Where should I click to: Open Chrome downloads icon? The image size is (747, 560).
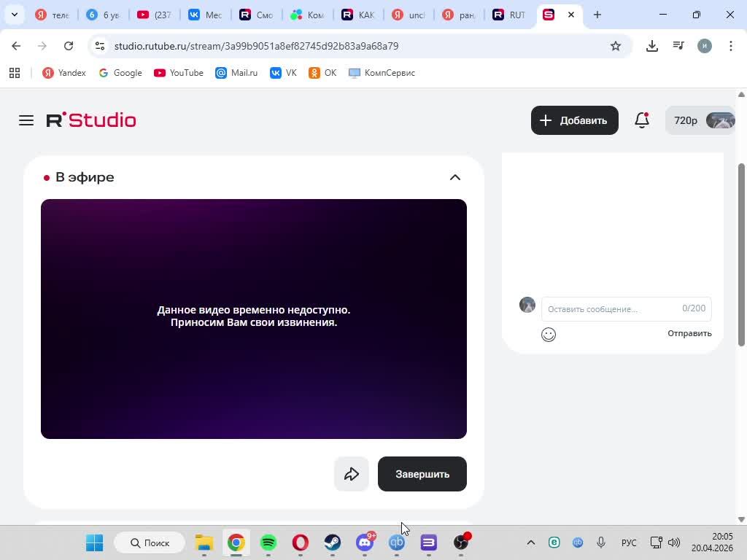coord(652,46)
